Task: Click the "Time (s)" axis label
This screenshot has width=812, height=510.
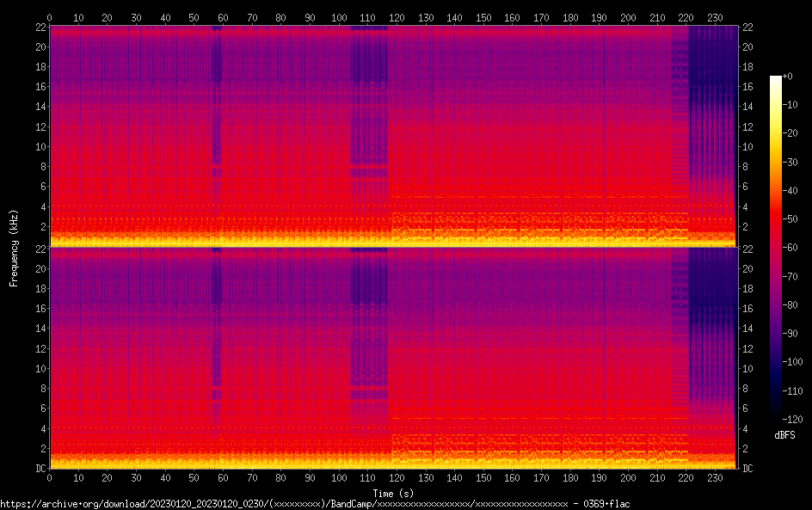Action: [392, 492]
